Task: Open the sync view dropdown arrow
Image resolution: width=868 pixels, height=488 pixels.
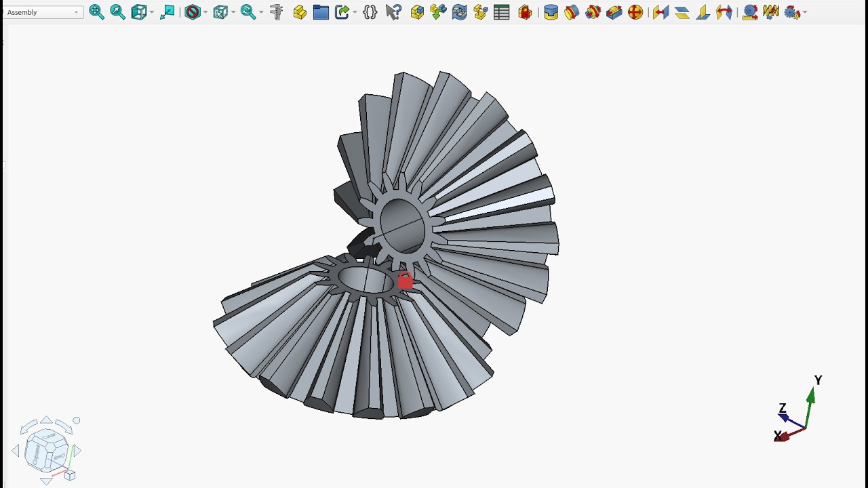Action: tap(260, 12)
